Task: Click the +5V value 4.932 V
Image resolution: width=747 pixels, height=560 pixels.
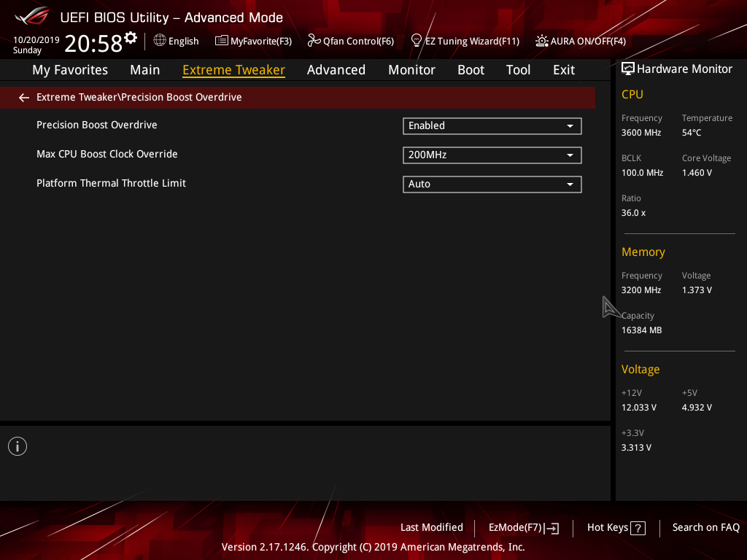Action: click(697, 408)
